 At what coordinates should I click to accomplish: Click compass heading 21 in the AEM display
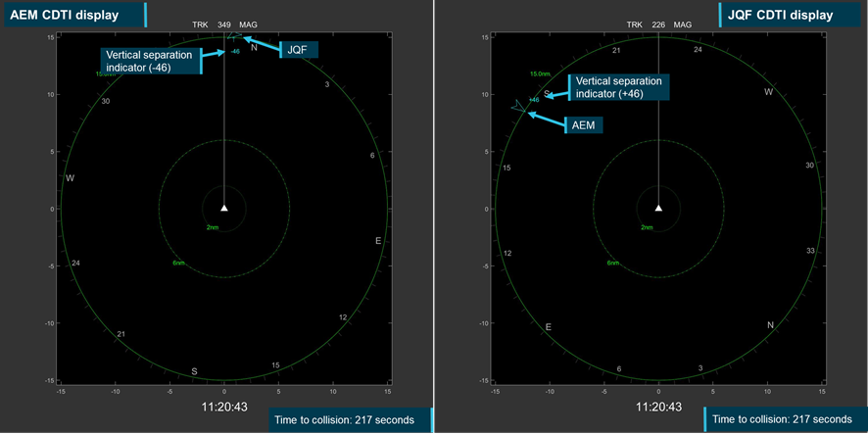click(121, 334)
